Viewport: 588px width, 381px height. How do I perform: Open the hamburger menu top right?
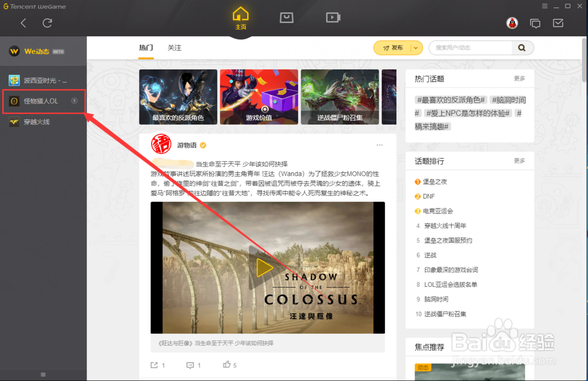[x=544, y=6]
